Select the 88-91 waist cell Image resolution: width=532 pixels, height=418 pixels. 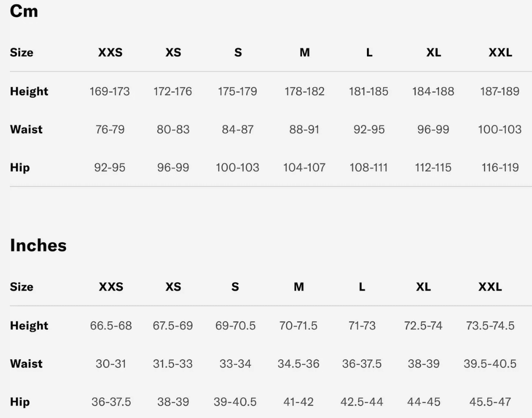coord(304,130)
